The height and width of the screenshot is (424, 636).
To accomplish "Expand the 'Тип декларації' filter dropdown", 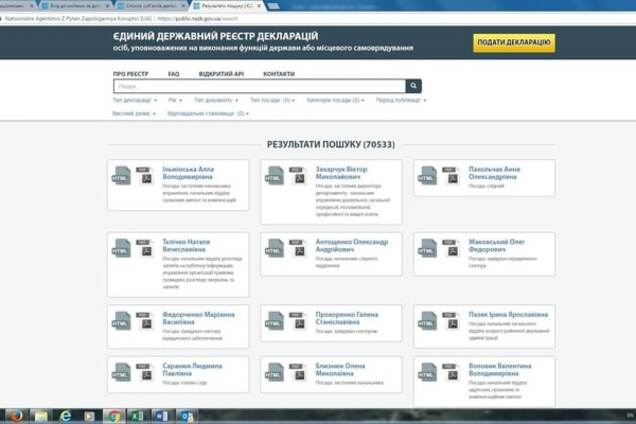I will tap(134, 100).
